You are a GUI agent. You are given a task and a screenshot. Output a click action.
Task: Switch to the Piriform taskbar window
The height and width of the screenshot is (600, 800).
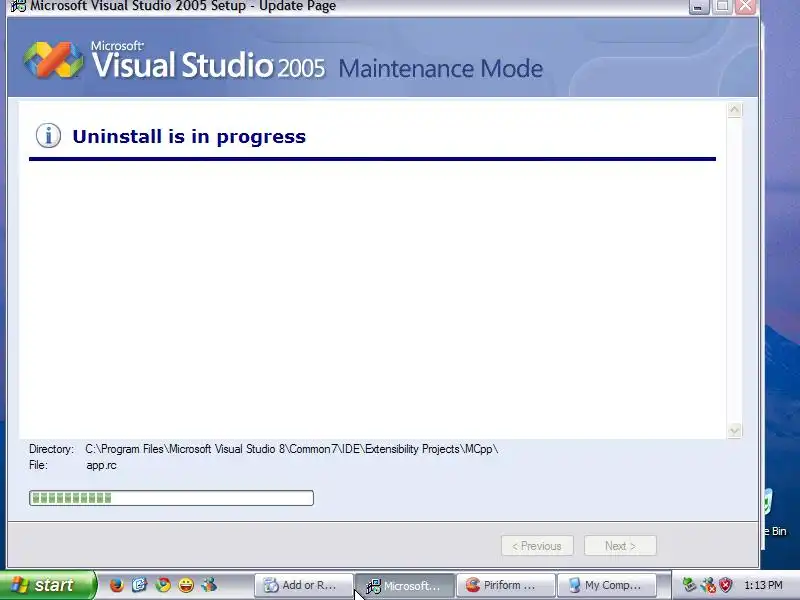506,585
